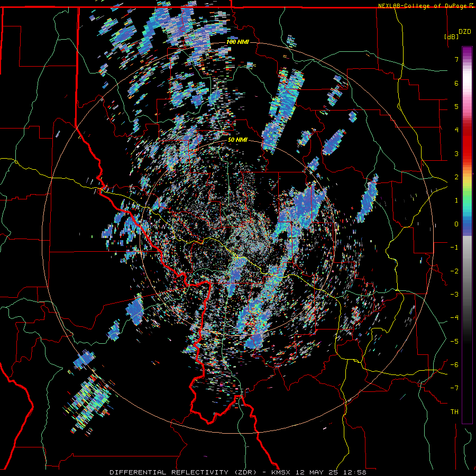Pick the 2 tick label on the scale
Viewport: 476px width, 476px height.
pyautogui.click(x=456, y=177)
